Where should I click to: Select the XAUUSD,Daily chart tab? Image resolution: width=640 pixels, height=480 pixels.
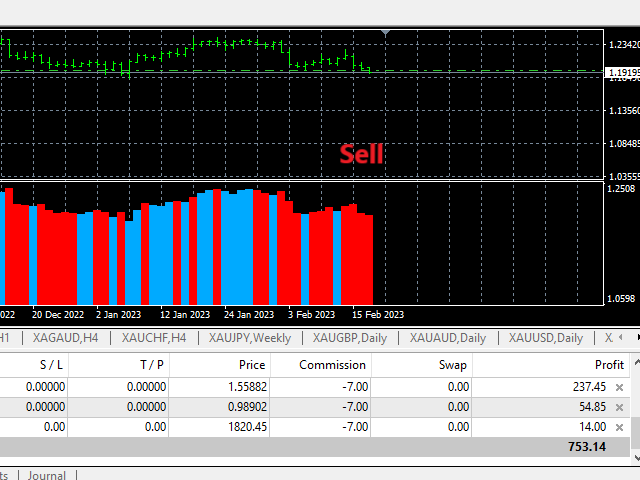[x=545, y=338]
